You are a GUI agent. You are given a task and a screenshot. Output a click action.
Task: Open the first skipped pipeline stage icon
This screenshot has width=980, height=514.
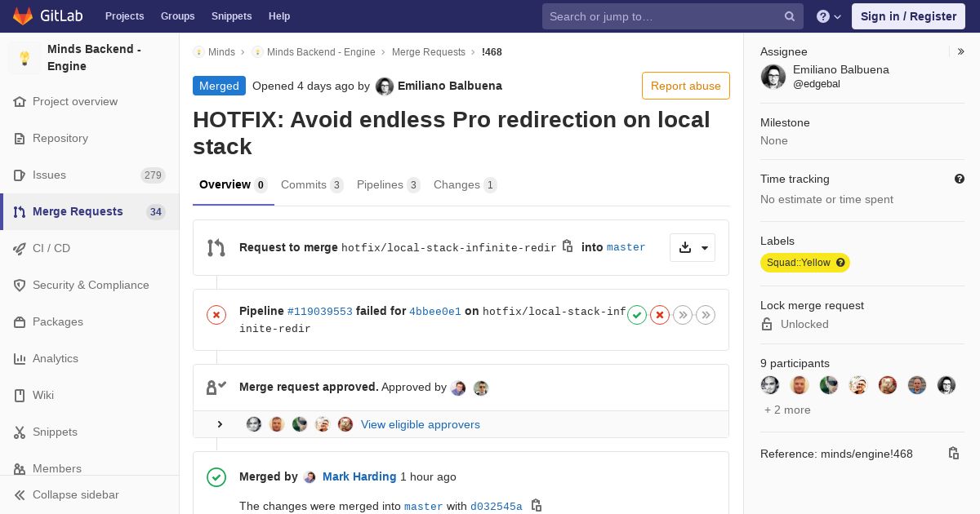pyautogui.click(x=683, y=315)
